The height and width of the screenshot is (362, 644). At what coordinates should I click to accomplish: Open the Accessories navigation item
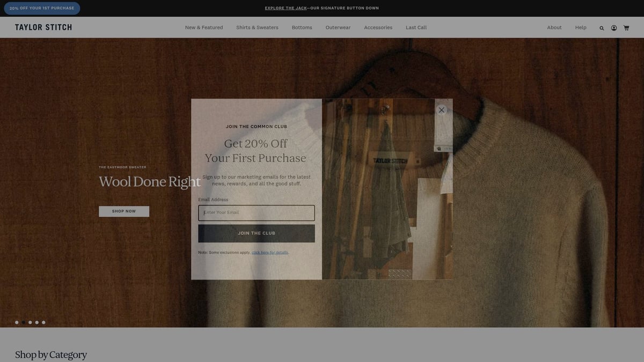(378, 27)
